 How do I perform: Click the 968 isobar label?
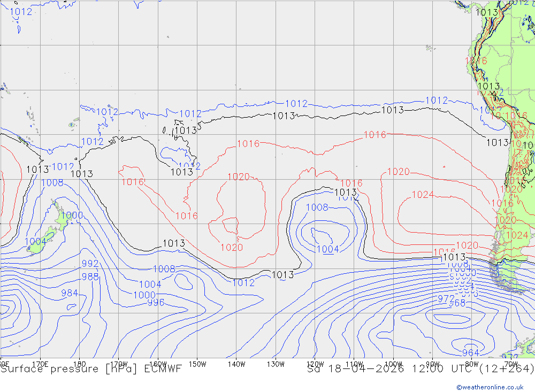click(457, 303)
